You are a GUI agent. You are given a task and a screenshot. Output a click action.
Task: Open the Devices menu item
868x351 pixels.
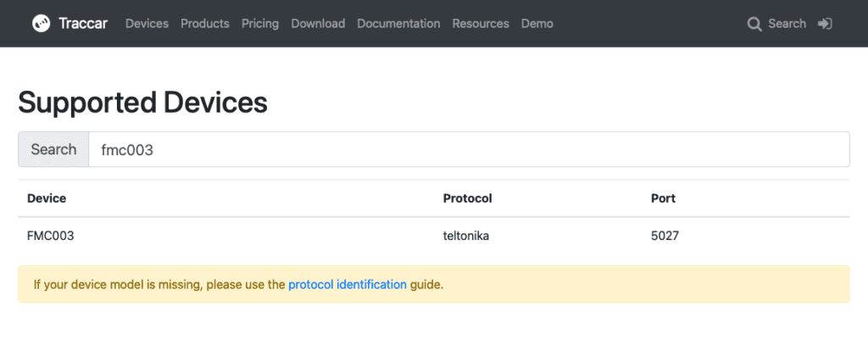(x=147, y=23)
